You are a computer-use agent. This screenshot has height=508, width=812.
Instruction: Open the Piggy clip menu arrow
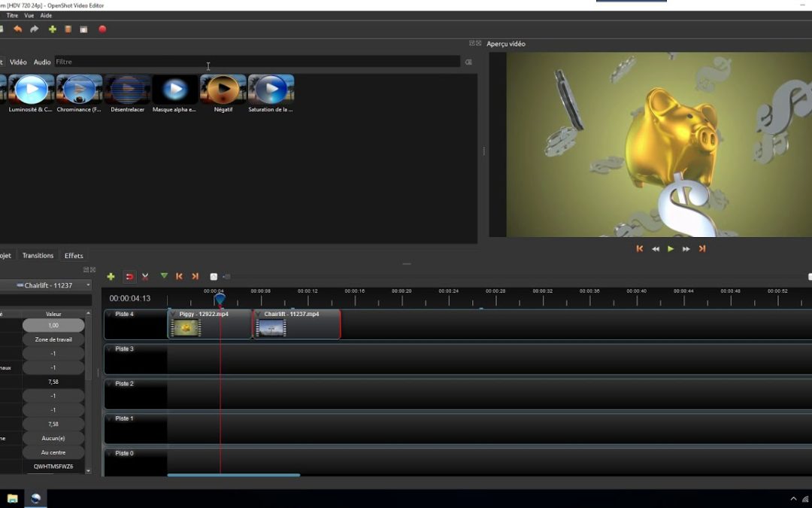(174, 314)
